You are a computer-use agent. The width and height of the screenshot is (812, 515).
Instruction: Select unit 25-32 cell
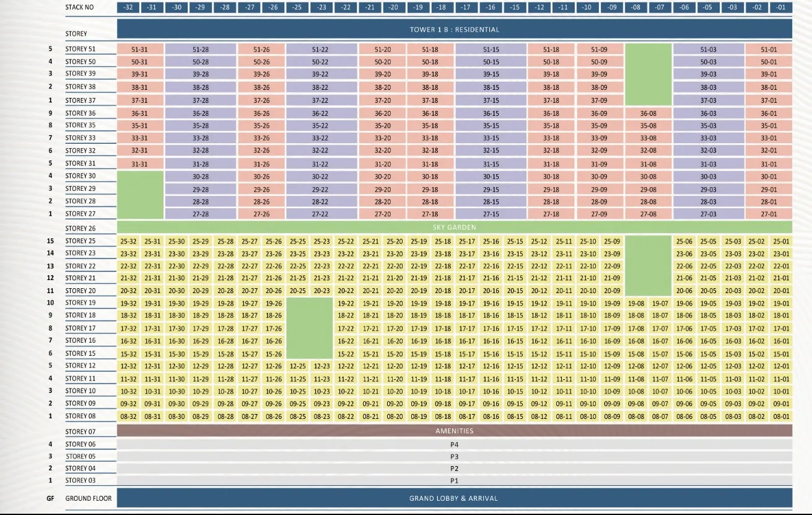(128, 242)
